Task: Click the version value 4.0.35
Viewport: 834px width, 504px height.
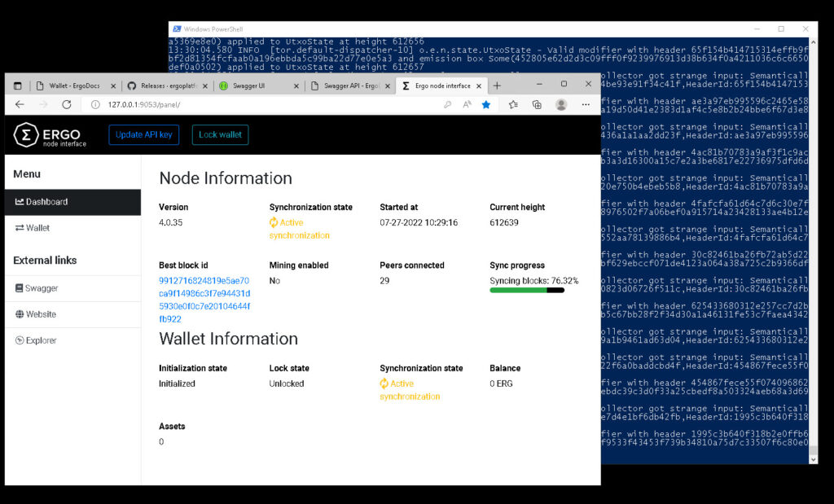Action: coord(171,222)
